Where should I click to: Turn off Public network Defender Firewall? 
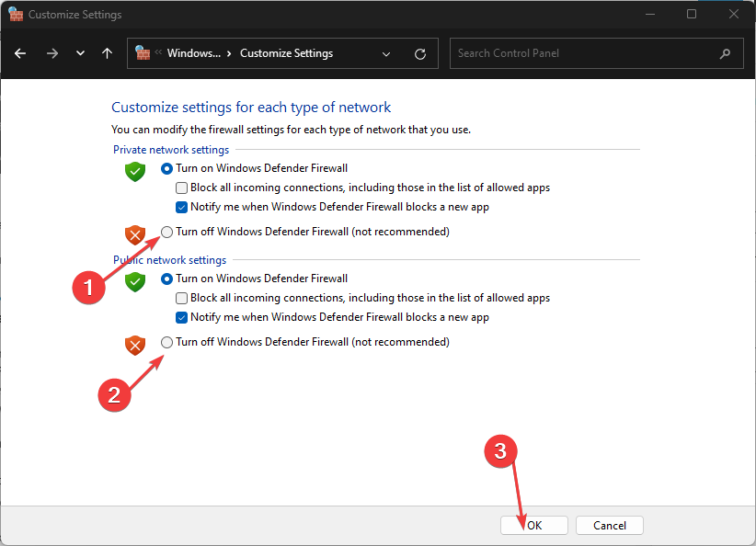pyautogui.click(x=166, y=342)
